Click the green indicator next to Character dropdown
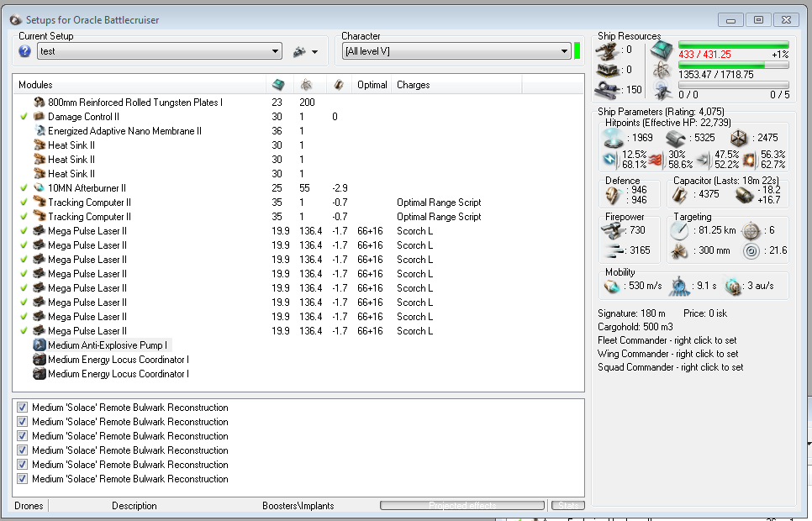The height and width of the screenshot is (521, 812). coord(577,50)
